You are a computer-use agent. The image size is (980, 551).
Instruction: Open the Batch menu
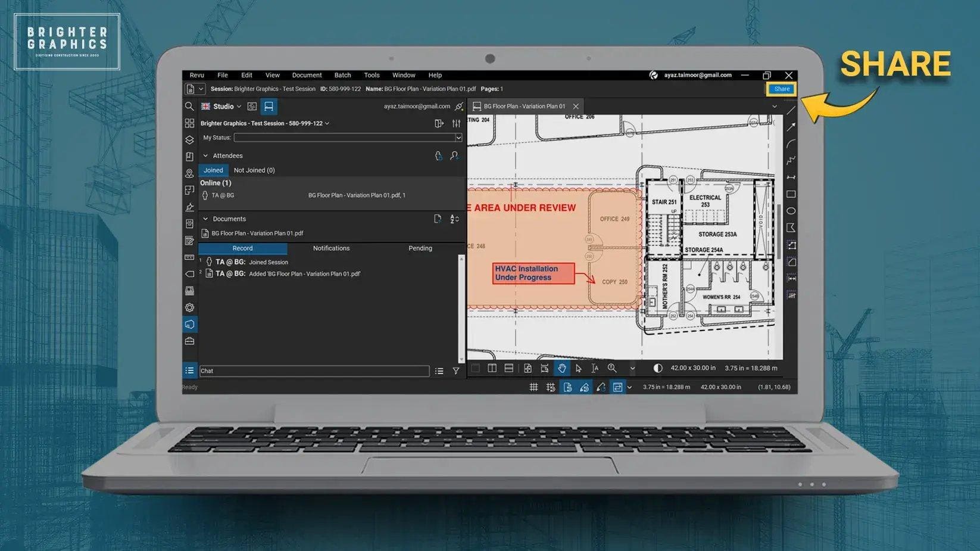pos(342,75)
